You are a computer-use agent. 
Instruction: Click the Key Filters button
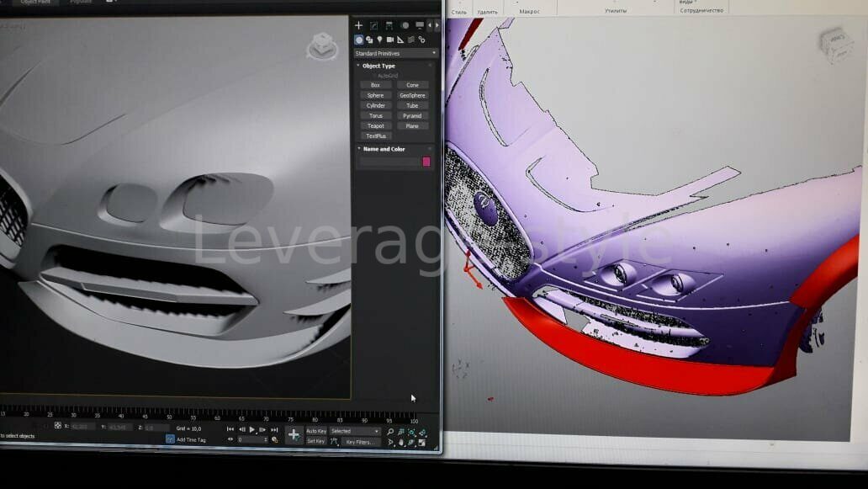coord(362,441)
